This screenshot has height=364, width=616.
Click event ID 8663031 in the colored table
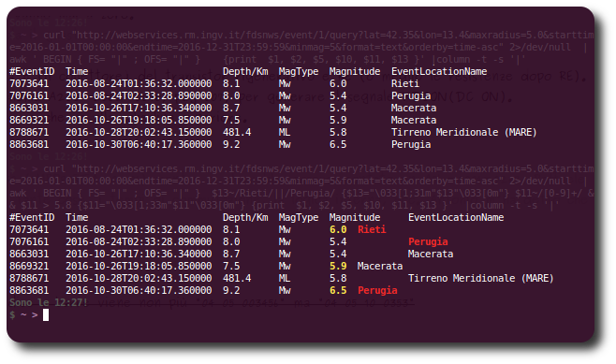(29, 255)
